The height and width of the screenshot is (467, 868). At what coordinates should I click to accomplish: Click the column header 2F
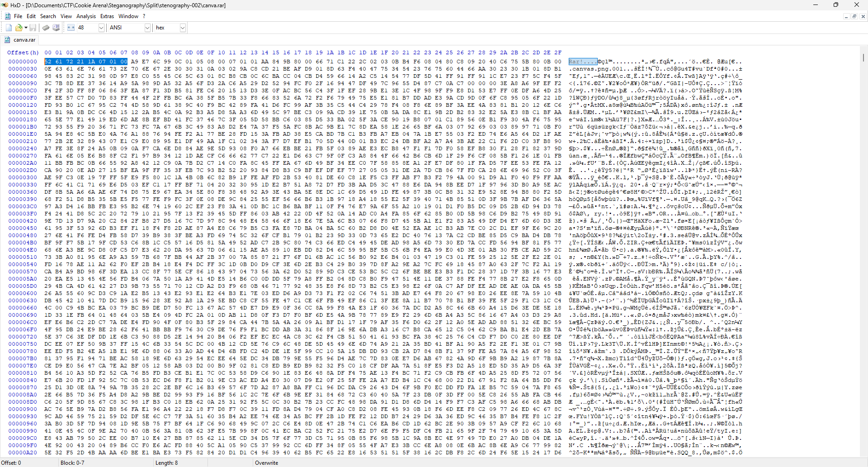(558, 52)
